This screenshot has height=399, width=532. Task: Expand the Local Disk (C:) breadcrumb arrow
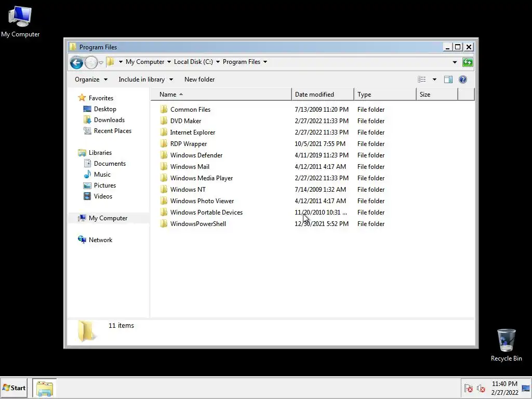pos(218,62)
